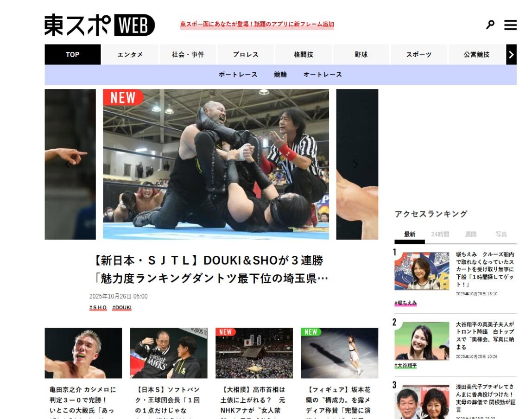Viewport: 532px width, 419px height.
Task: Expand more categories with right arrow
Action: tap(511, 55)
